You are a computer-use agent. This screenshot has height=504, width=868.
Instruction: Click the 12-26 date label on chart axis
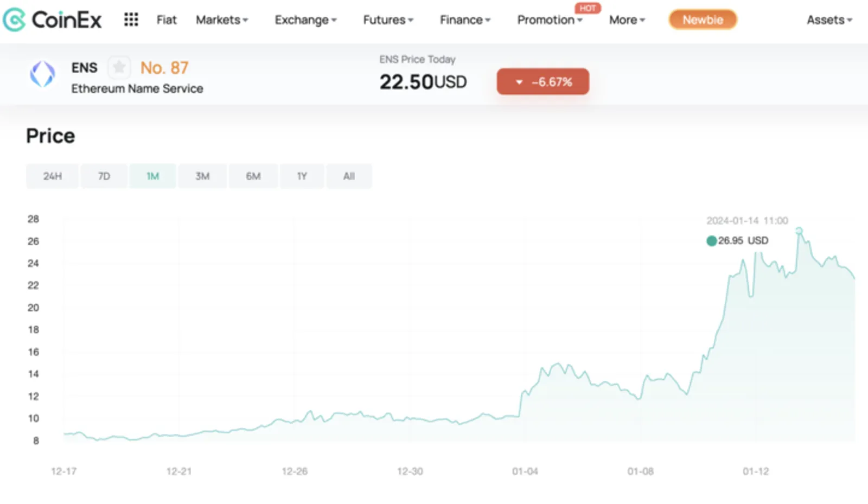tap(295, 471)
